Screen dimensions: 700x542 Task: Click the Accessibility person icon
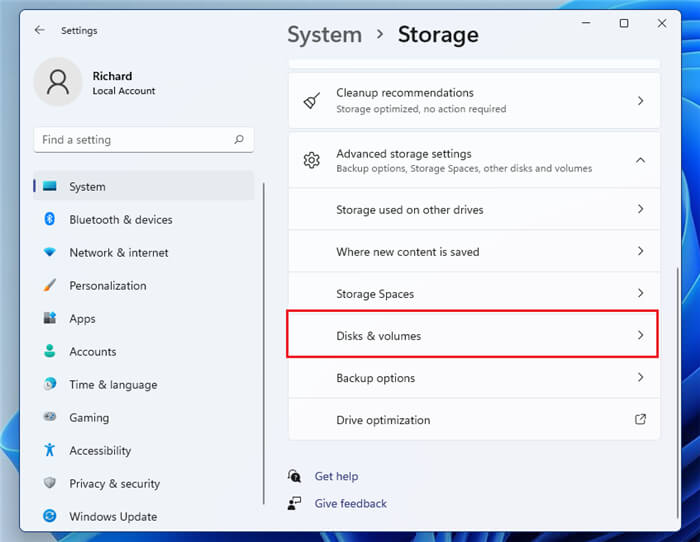pos(50,450)
